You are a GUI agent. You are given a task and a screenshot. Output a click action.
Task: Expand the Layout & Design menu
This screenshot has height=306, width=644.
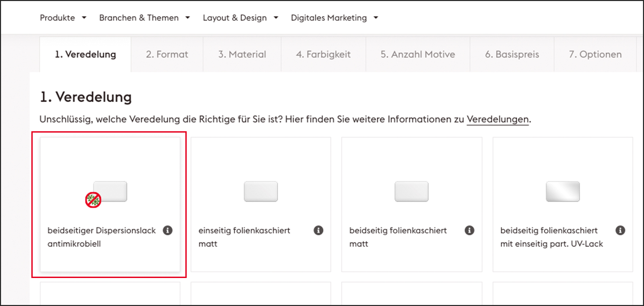pyautogui.click(x=240, y=18)
